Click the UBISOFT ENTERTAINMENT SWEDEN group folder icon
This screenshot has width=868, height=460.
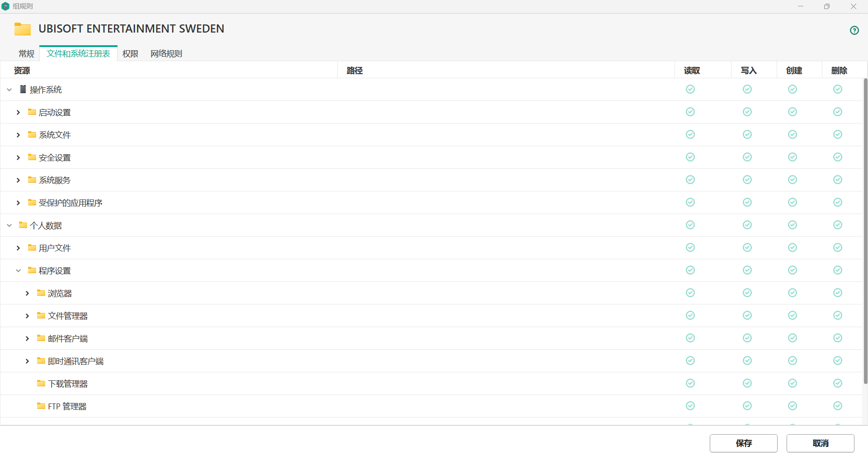tap(23, 29)
